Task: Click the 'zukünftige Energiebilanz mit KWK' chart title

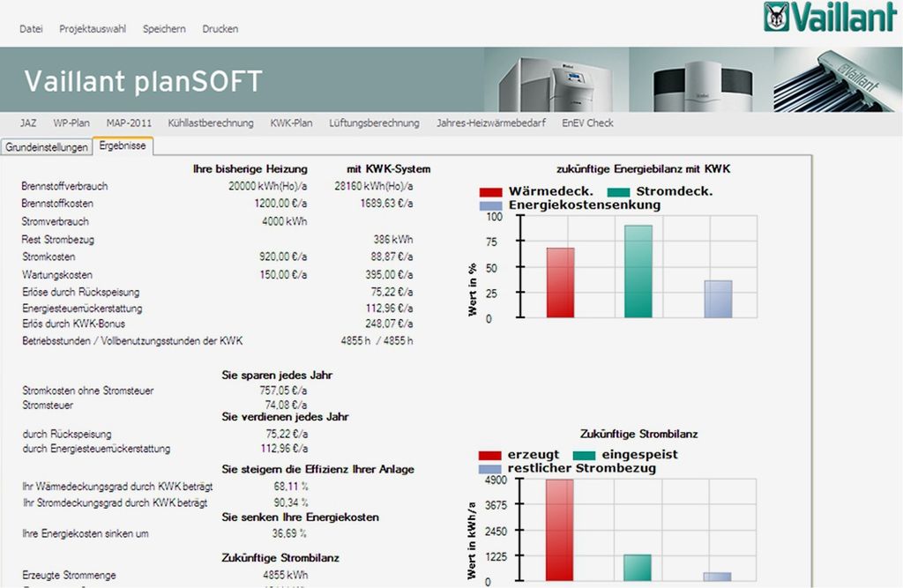Action: pyautogui.click(x=643, y=169)
